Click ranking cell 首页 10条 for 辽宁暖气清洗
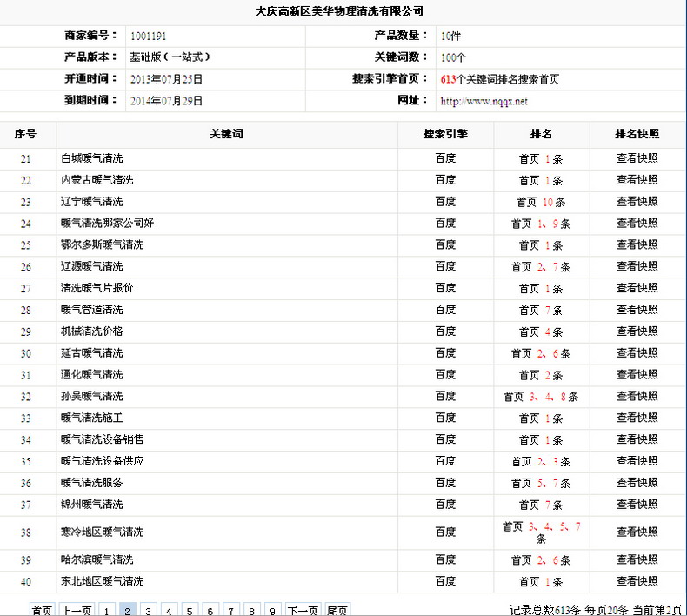The width and height of the screenshot is (687, 616). tap(541, 202)
